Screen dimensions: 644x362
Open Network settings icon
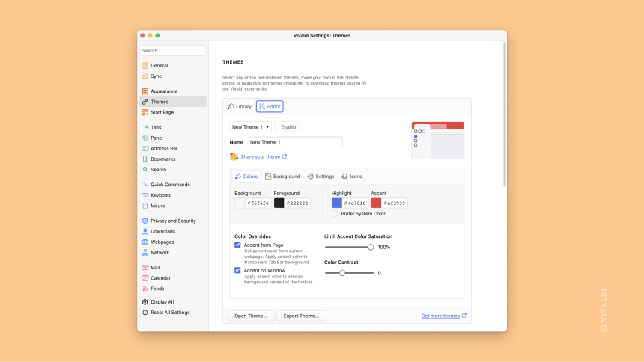pos(145,252)
